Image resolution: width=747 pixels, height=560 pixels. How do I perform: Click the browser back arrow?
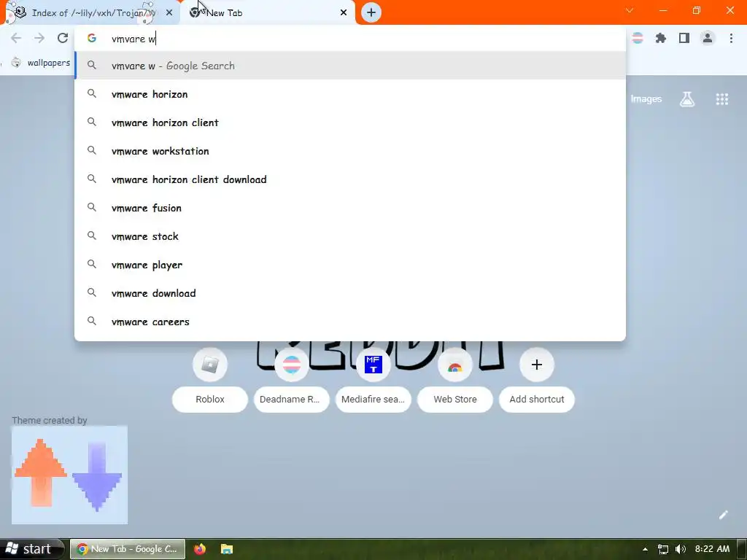tap(16, 38)
